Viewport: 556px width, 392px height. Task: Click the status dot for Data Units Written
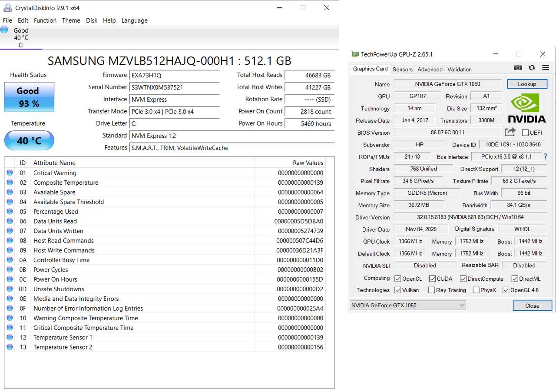pyautogui.click(x=10, y=231)
